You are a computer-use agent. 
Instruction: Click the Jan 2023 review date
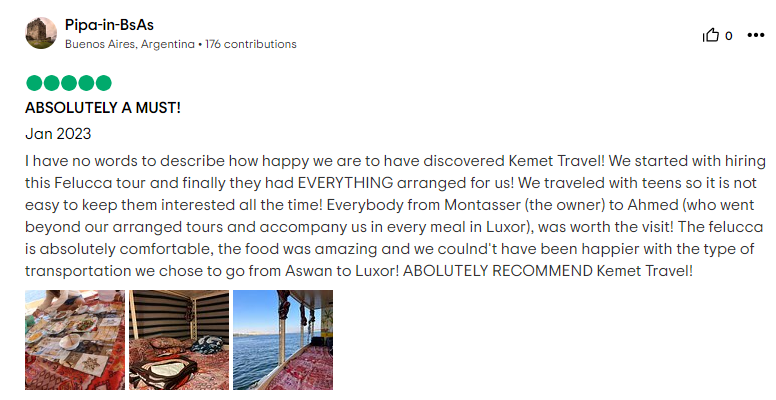[57, 133]
